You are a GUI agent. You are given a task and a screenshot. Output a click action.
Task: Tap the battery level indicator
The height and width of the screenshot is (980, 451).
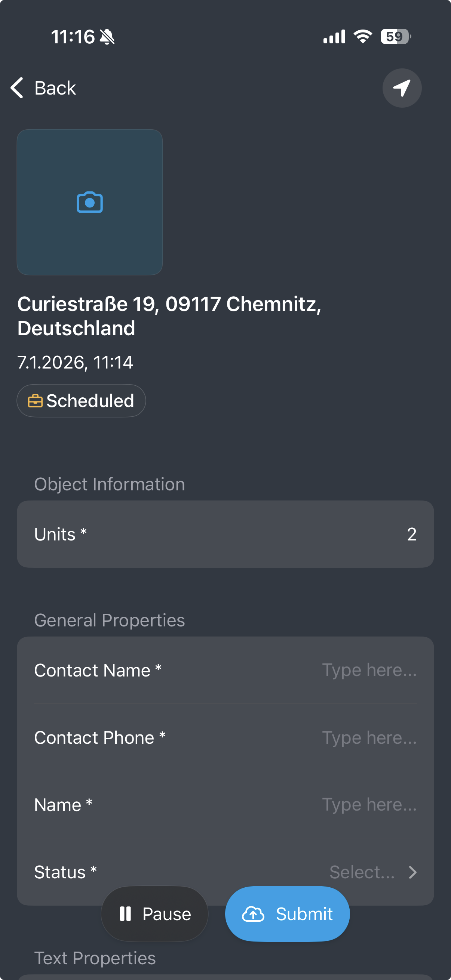click(395, 37)
